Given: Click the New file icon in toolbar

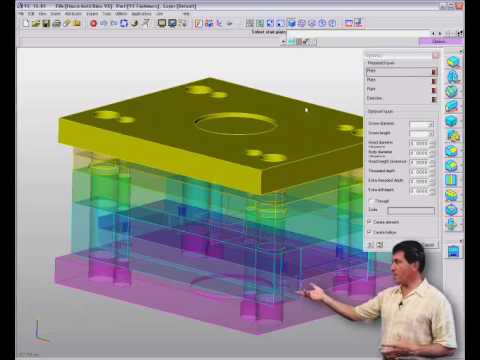Looking at the screenshot, I should [x=26, y=23].
